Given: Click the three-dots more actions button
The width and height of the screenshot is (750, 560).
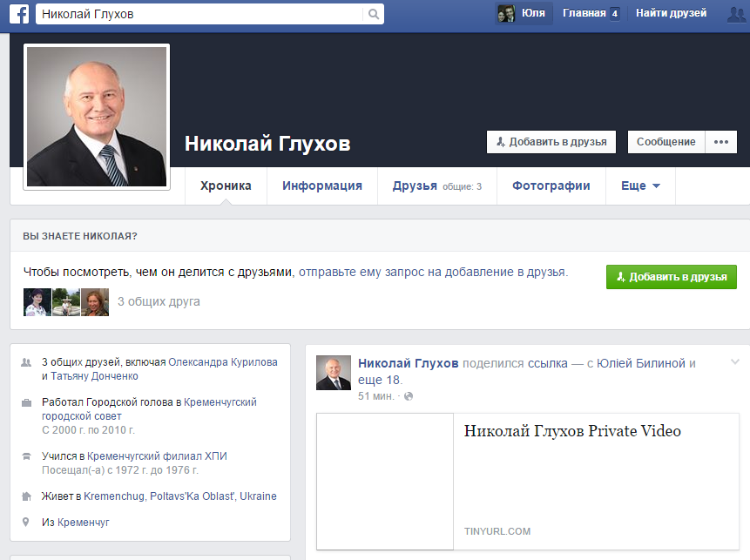Looking at the screenshot, I should [720, 142].
